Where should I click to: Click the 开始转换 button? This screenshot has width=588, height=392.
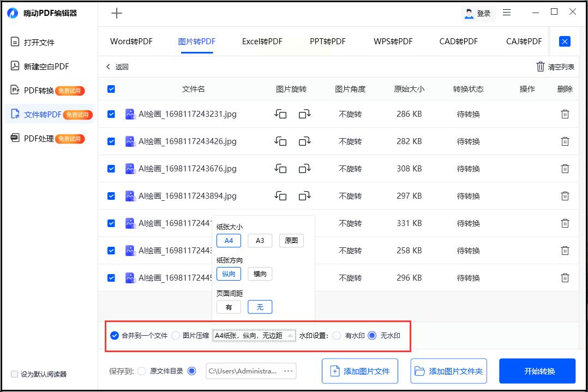point(537,371)
